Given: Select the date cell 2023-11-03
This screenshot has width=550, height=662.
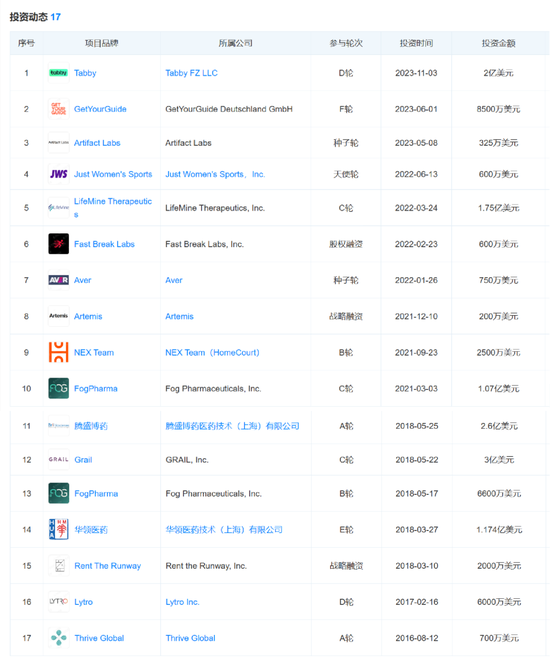Looking at the screenshot, I should tap(416, 73).
